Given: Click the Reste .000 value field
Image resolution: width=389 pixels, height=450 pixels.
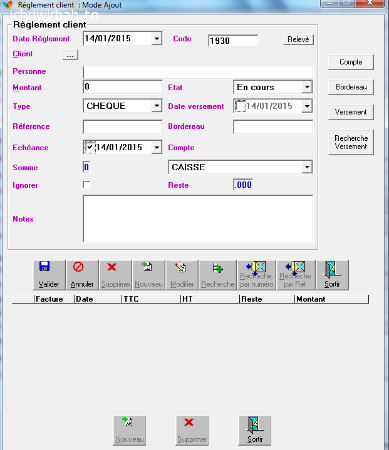Looking at the screenshot, I should click(x=243, y=185).
